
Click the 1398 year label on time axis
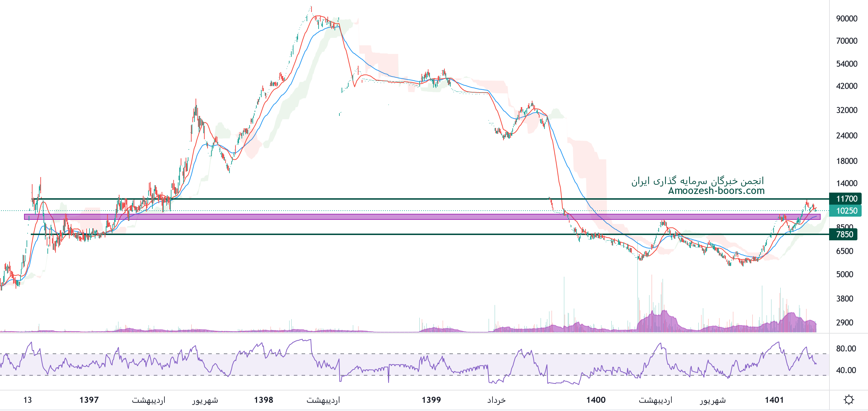click(x=263, y=400)
